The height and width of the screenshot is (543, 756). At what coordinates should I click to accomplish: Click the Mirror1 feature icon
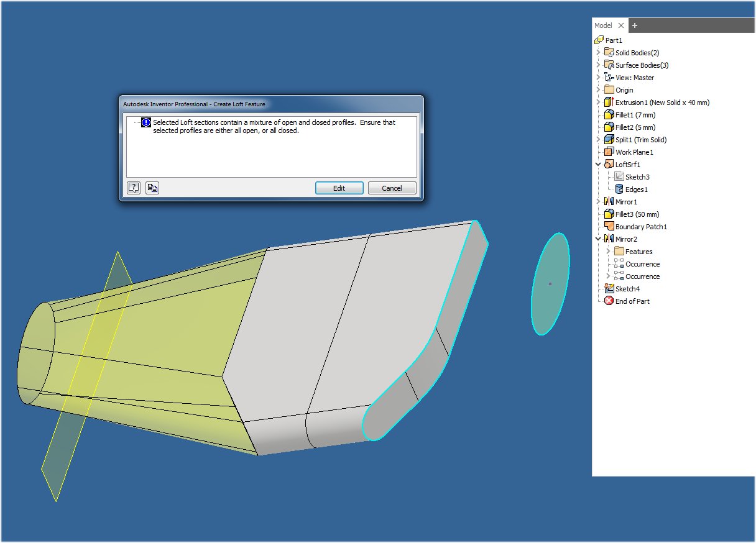(608, 201)
